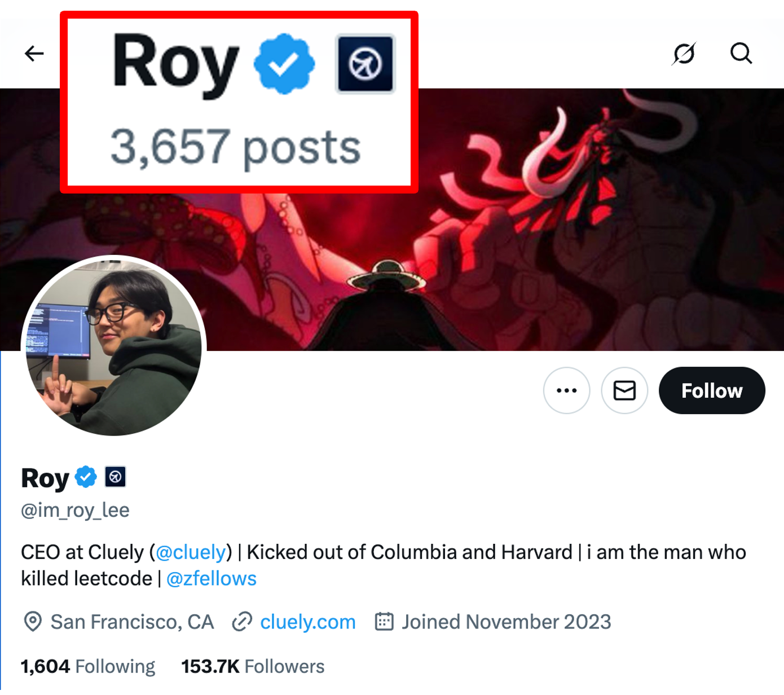Click the back arrow icon
The image size is (784, 695).
point(34,54)
